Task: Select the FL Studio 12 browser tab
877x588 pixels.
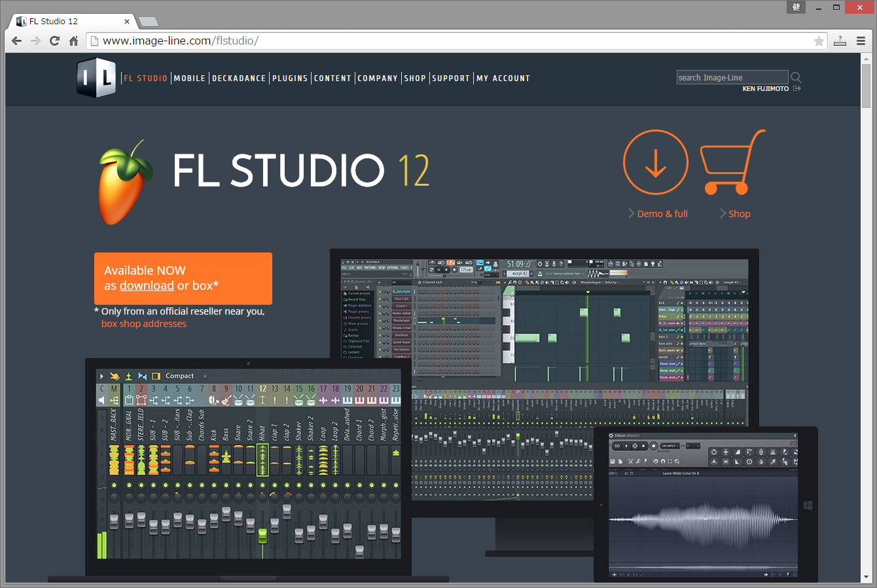Action: pyautogui.click(x=72, y=21)
